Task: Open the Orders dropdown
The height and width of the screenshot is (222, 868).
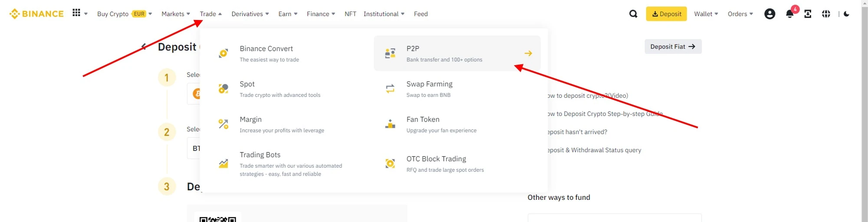Action: point(740,14)
